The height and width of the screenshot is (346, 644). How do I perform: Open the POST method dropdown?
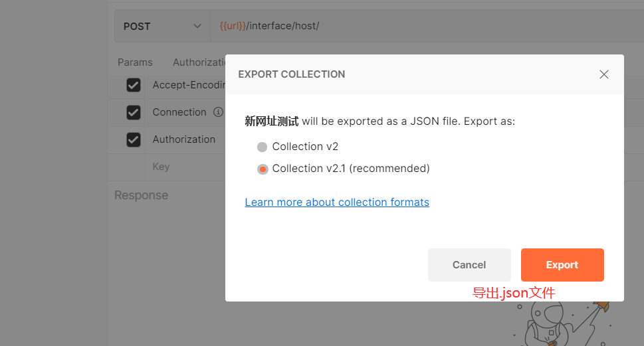162,27
